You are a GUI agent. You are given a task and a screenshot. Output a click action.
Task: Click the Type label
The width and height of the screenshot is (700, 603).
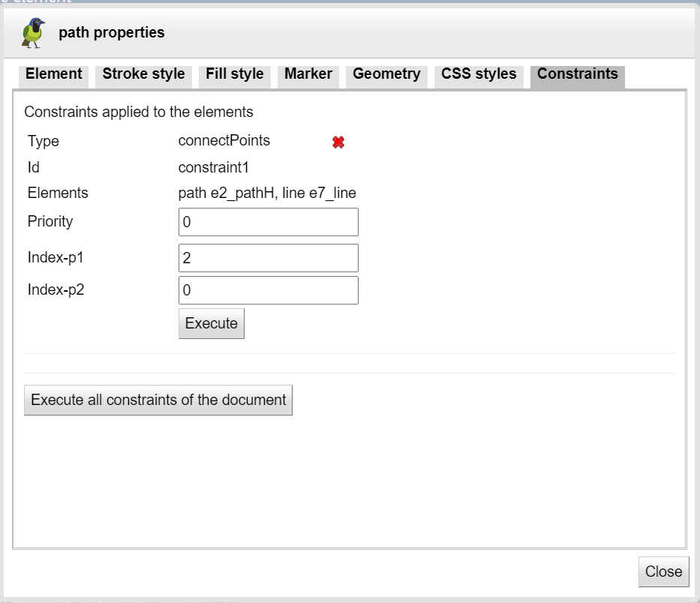44,141
